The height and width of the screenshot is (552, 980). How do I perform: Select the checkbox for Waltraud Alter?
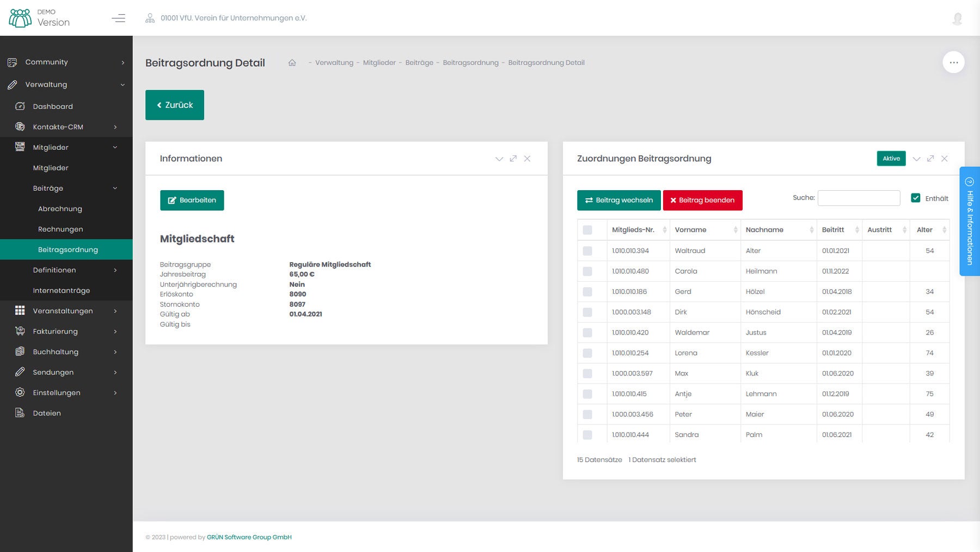point(587,251)
